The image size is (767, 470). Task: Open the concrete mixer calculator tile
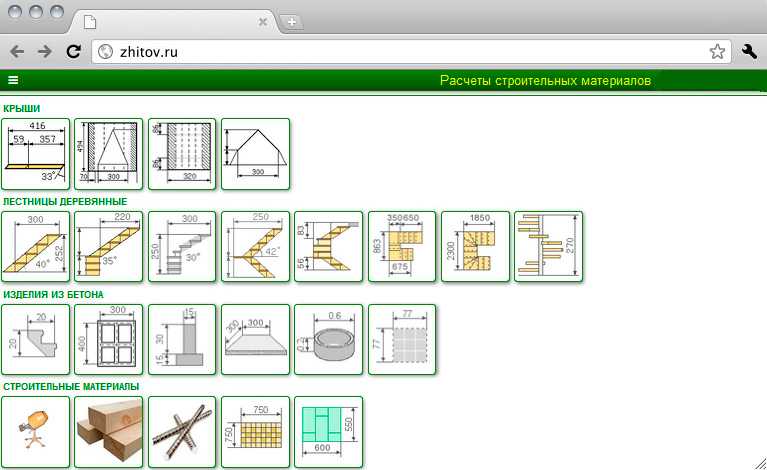tap(36, 432)
